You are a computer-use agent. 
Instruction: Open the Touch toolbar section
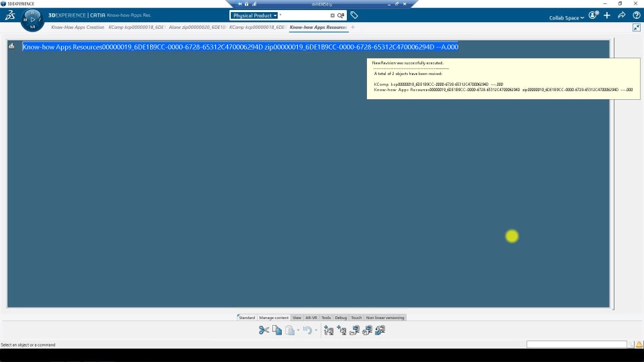(x=356, y=318)
